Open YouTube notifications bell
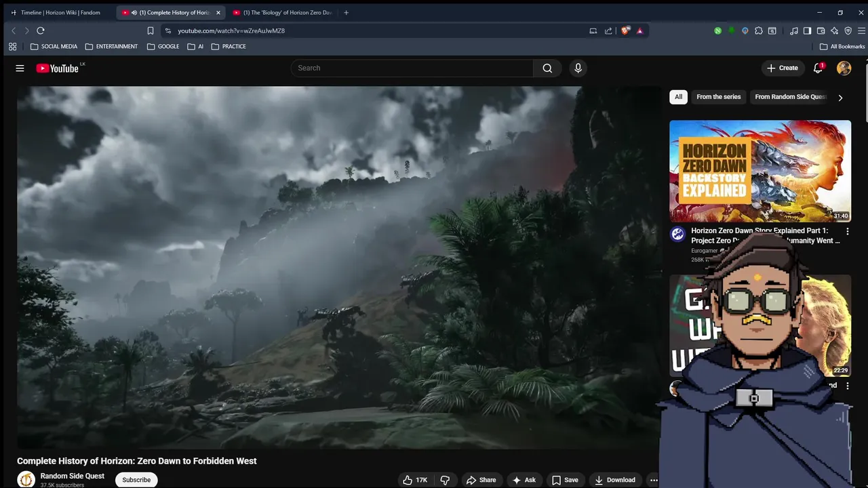This screenshot has width=868, height=488. 818,68
